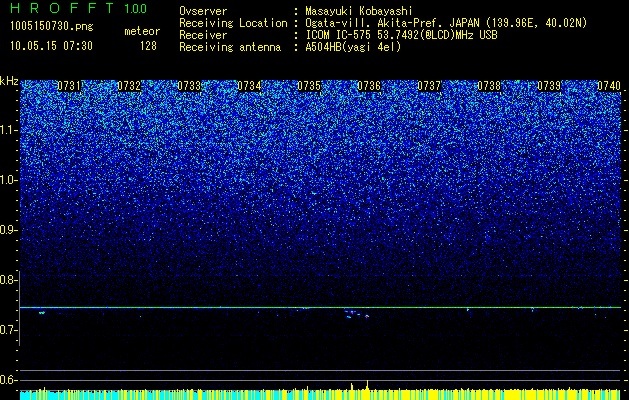
Task: Click the 0739 time marker
Action: (549, 86)
